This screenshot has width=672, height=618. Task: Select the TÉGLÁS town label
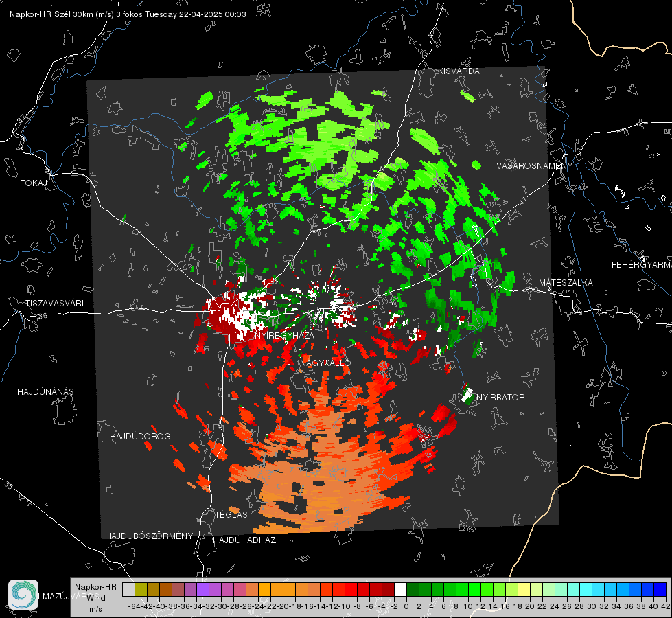pos(231,515)
